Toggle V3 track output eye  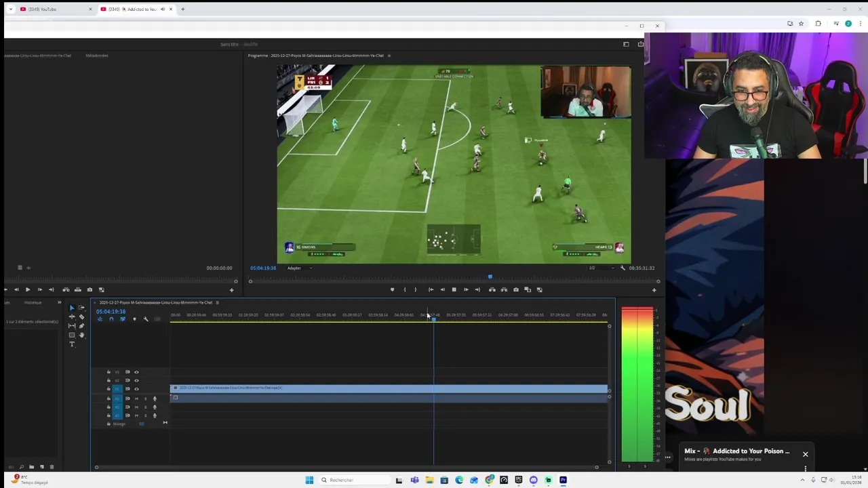point(136,372)
